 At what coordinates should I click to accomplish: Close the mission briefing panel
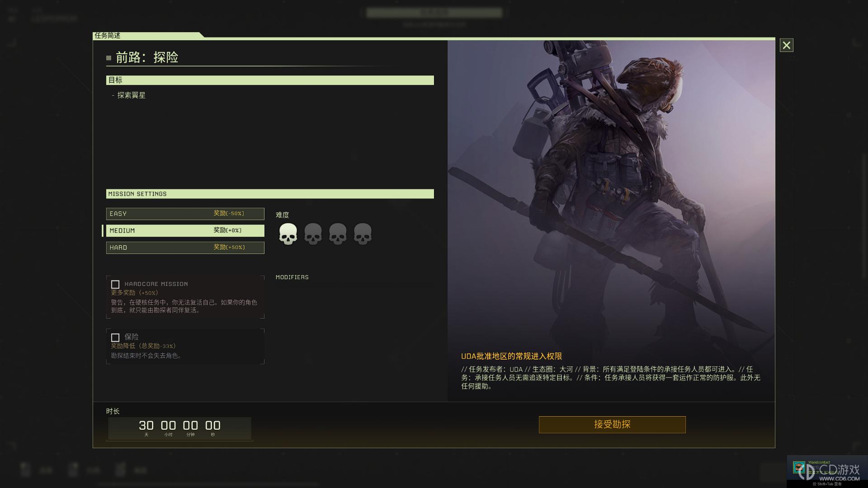point(786,45)
